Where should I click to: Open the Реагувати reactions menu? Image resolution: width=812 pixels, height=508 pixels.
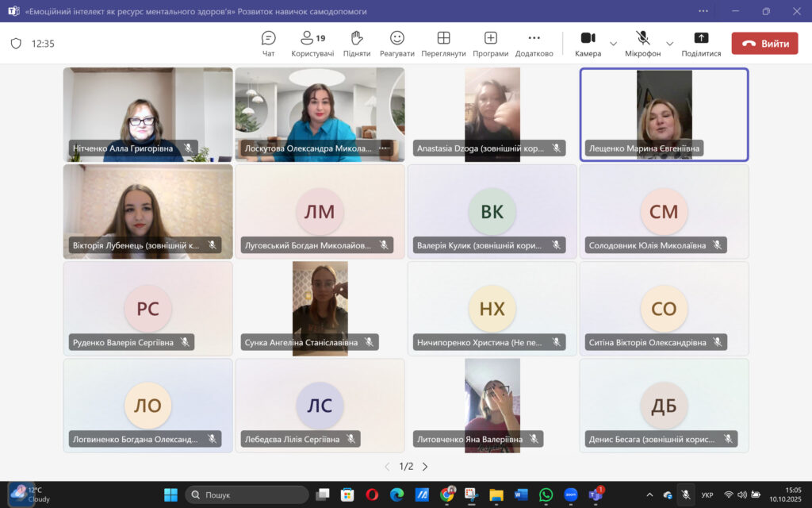(x=396, y=43)
